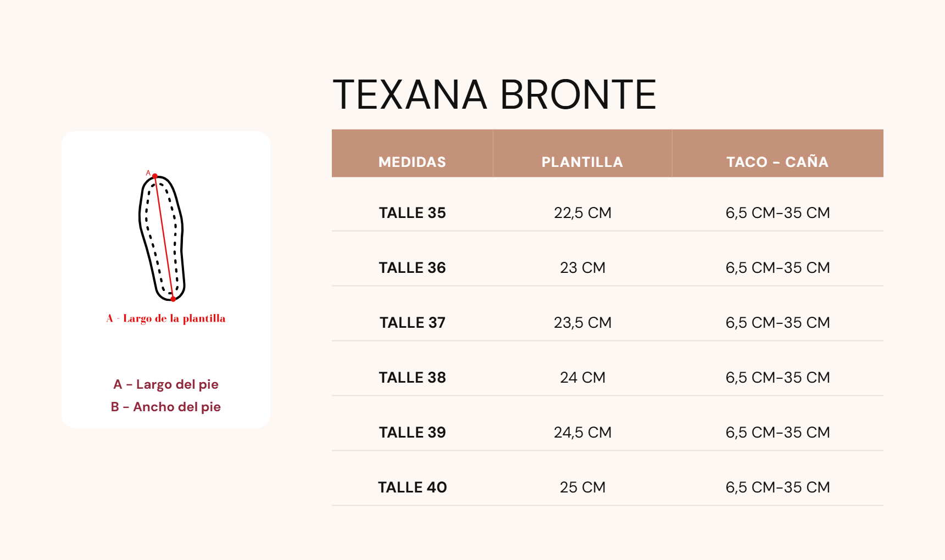The image size is (945, 560).
Task: Click the 'B - Ancho del pie' text
Action: click(x=166, y=407)
